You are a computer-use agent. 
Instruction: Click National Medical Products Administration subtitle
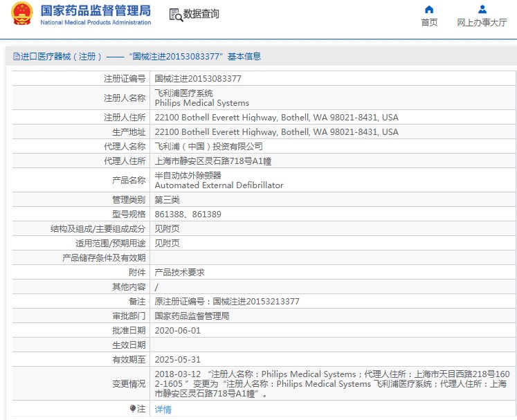pyautogui.click(x=96, y=22)
